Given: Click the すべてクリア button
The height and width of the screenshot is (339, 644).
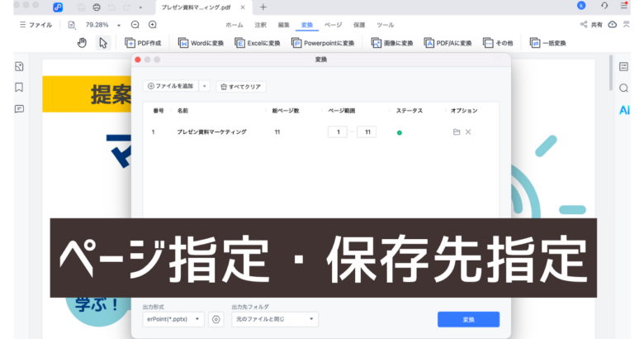Looking at the screenshot, I should click(241, 86).
